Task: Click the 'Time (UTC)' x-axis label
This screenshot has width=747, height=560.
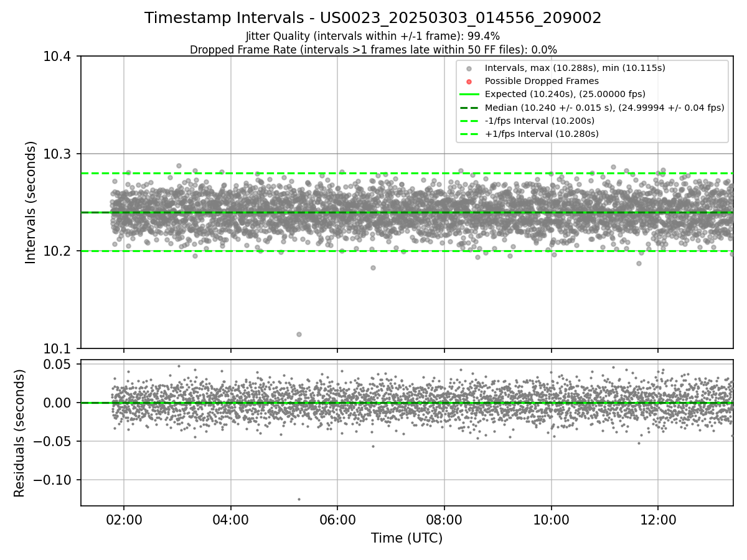Action: click(x=406, y=538)
